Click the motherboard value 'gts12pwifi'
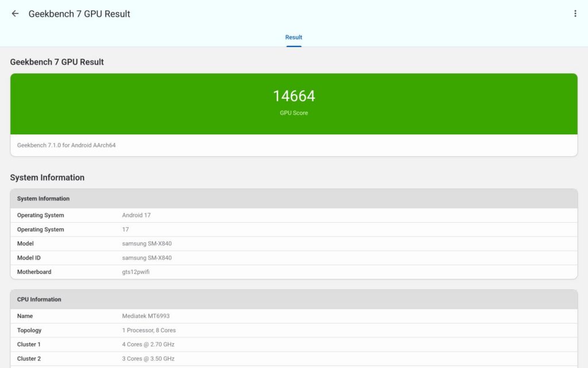This screenshot has height=368, width=588. tap(136, 272)
